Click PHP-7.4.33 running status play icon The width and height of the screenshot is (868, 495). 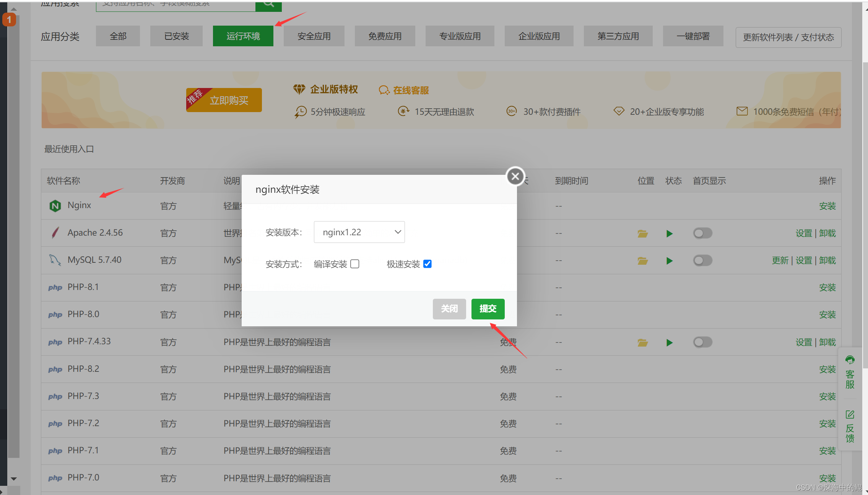pyautogui.click(x=669, y=343)
